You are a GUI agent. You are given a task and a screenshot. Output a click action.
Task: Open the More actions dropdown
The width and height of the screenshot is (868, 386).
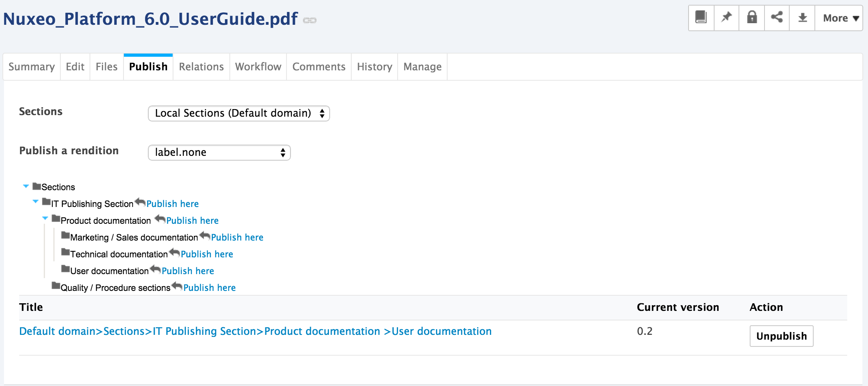click(x=839, y=18)
